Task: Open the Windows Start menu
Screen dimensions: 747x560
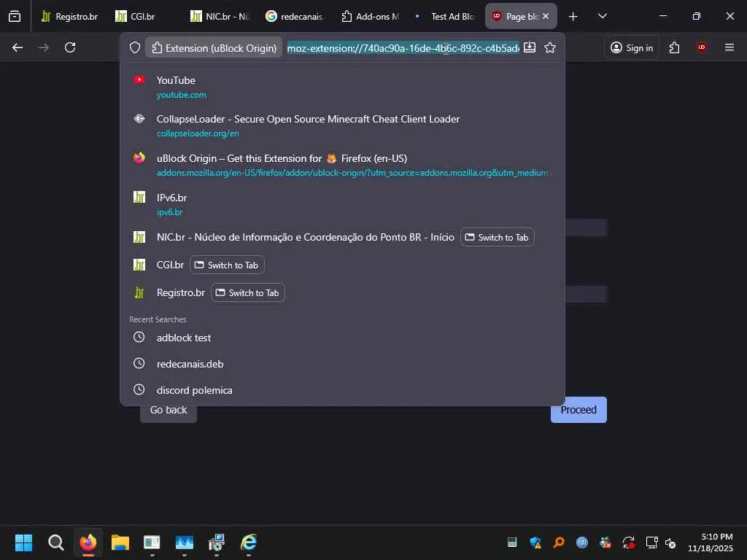Action: pyautogui.click(x=23, y=542)
